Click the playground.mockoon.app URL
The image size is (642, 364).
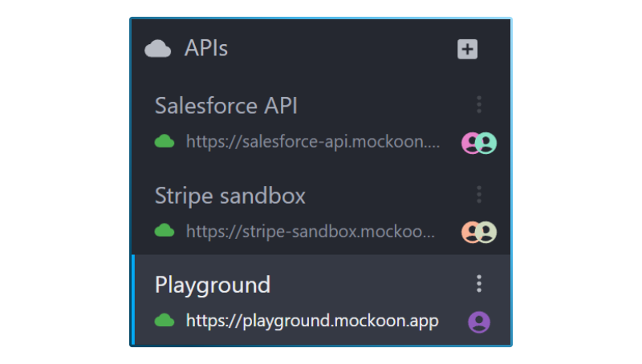(x=312, y=321)
